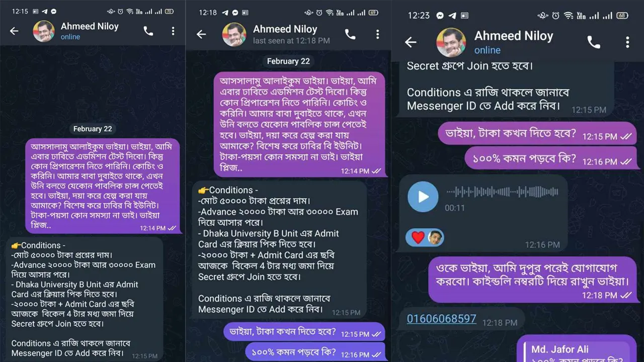Screen dimensions: 644x362
Task: Call Ahmeed Niloy from the 12:15 screen
Action: [148, 31]
